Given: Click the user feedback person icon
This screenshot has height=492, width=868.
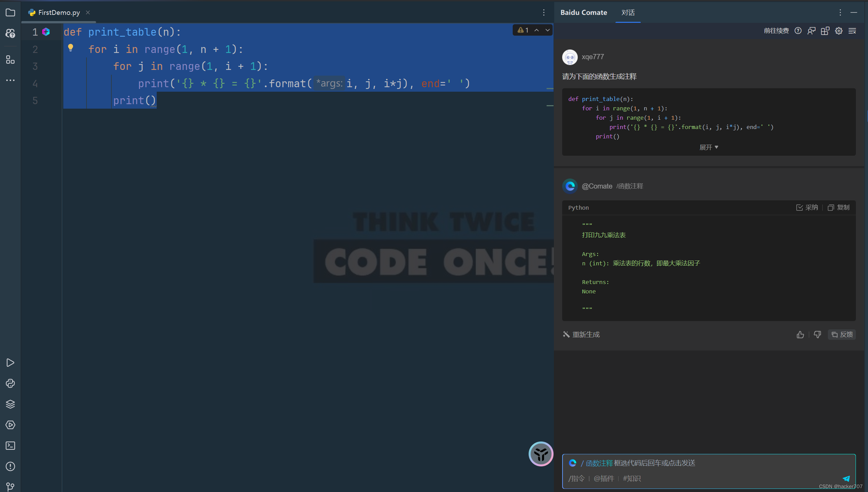Looking at the screenshot, I should (811, 31).
